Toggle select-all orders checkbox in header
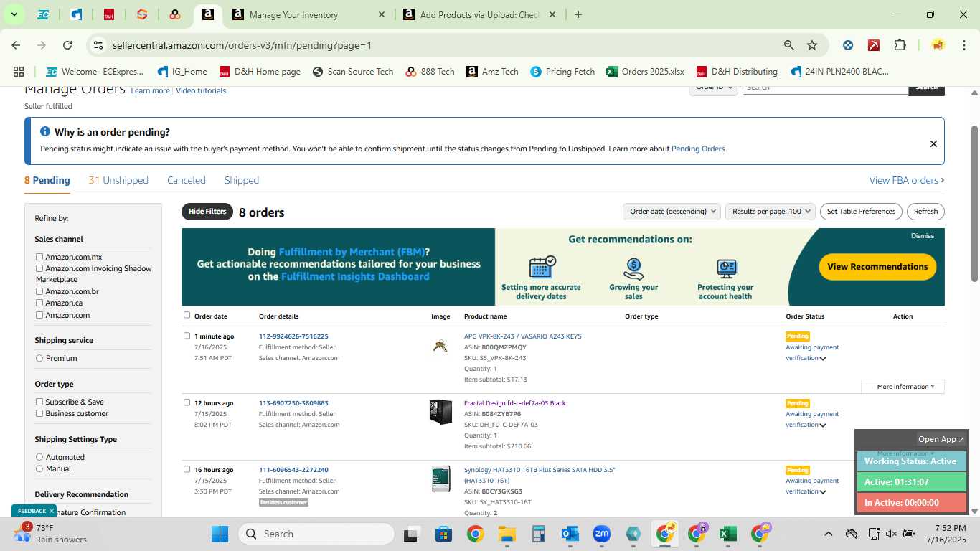This screenshot has height=551, width=980. coord(187,315)
